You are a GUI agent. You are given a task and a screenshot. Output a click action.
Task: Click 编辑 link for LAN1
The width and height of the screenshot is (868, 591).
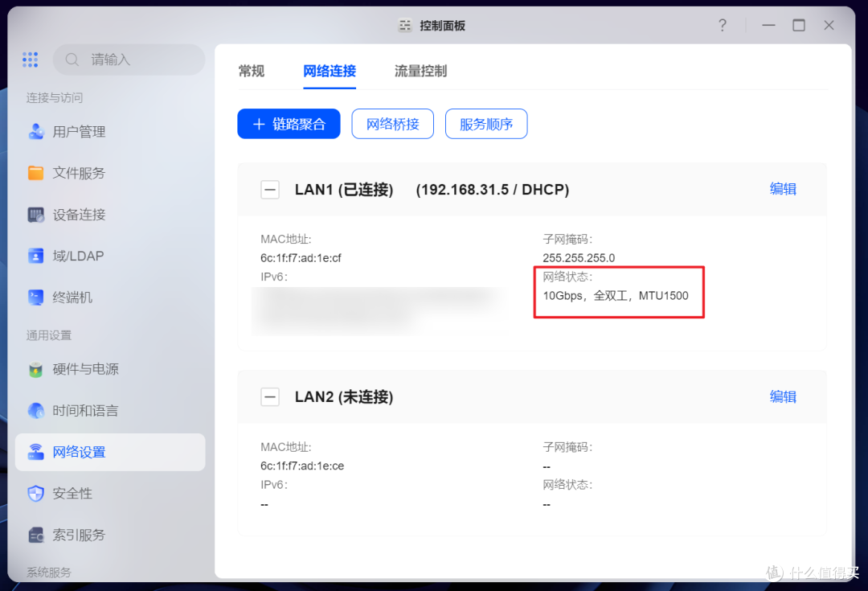click(x=783, y=189)
